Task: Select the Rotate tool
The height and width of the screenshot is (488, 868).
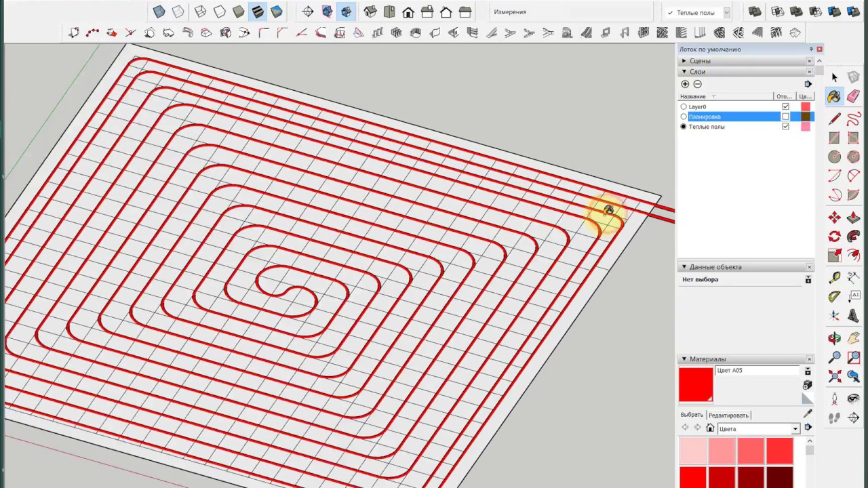Action: 834,237
